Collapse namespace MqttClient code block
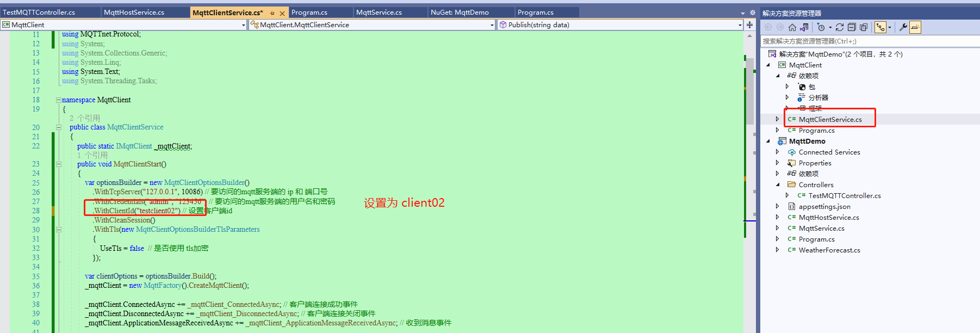Screen dimensions: 980x333 click(59, 100)
